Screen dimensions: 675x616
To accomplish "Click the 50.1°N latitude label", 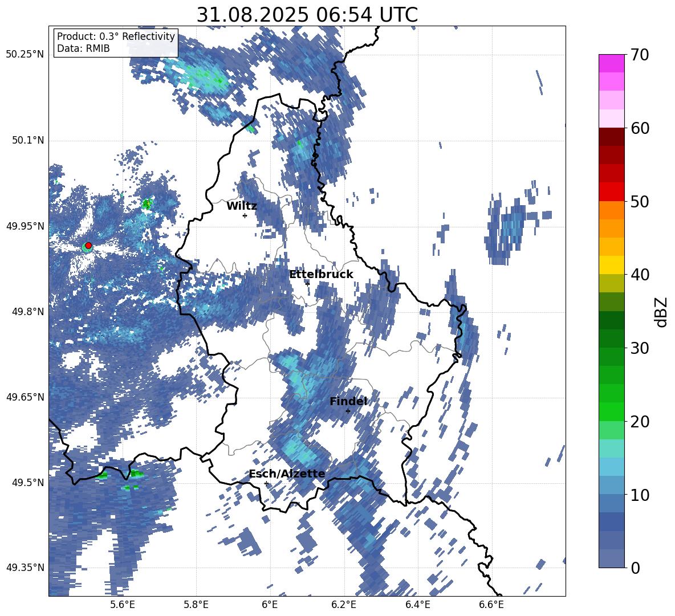I will [28, 141].
